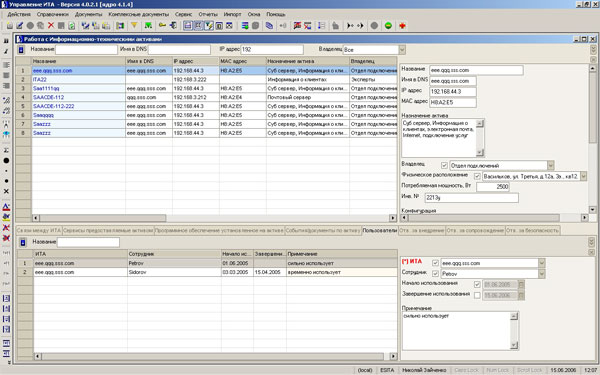Click scroll down arrow of Назначение актива text

(480, 153)
